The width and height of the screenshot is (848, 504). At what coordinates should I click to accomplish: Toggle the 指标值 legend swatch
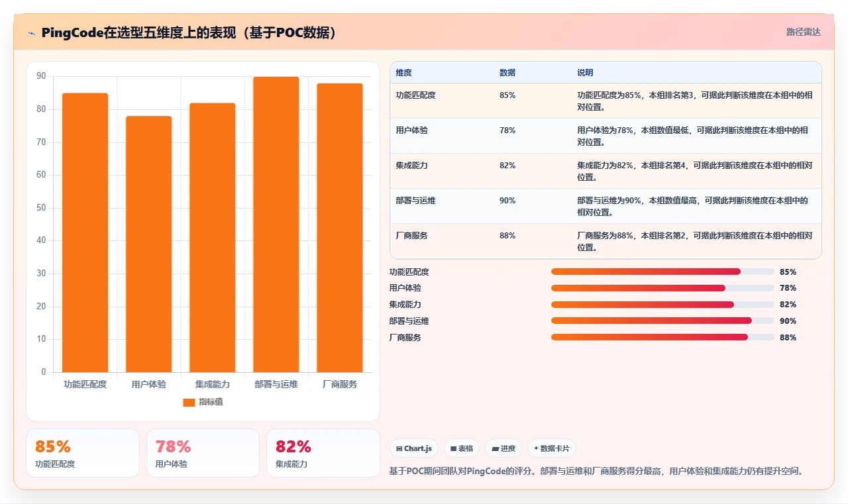pos(189,402)
